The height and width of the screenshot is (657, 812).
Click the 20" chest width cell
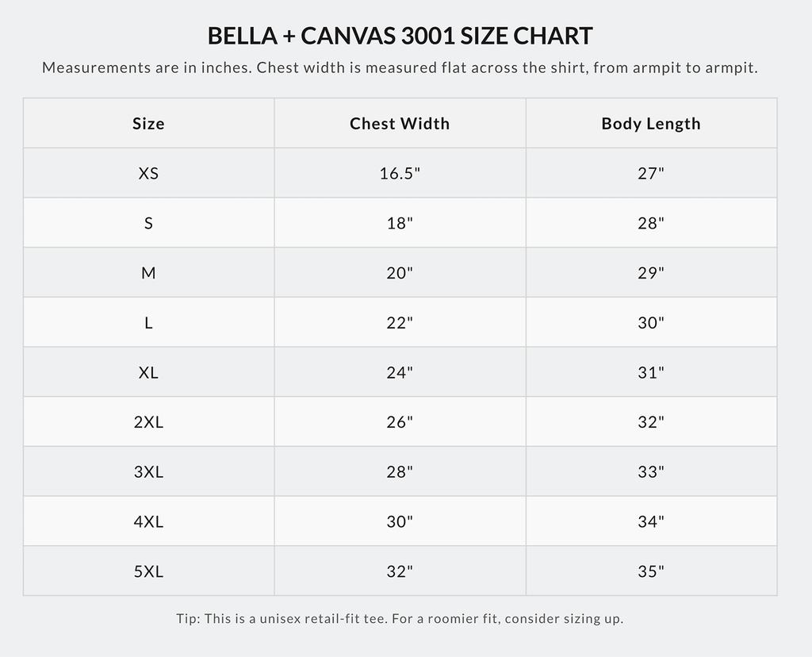click(x=400, y=272)
